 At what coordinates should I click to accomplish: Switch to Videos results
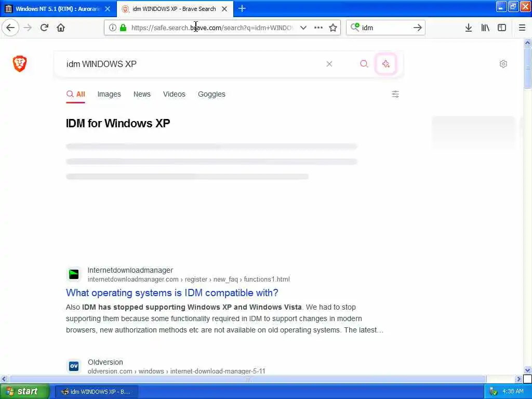(x=174, y=94)
